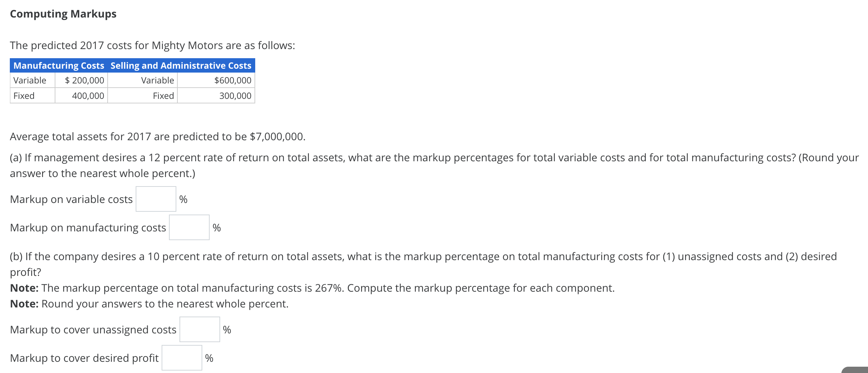Click the Markup on manufacturing costs input field
This screenshot has width=868, height=373.
(x=189, y=227)
